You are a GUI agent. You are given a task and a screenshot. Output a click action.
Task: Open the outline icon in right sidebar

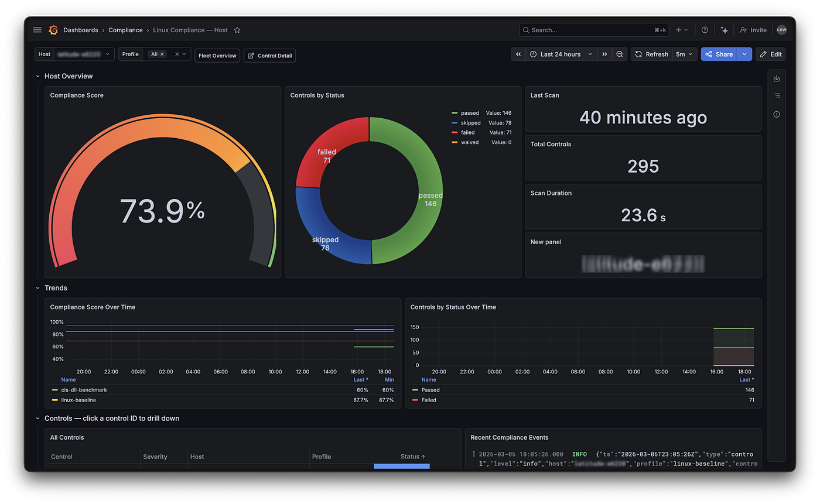777,95
